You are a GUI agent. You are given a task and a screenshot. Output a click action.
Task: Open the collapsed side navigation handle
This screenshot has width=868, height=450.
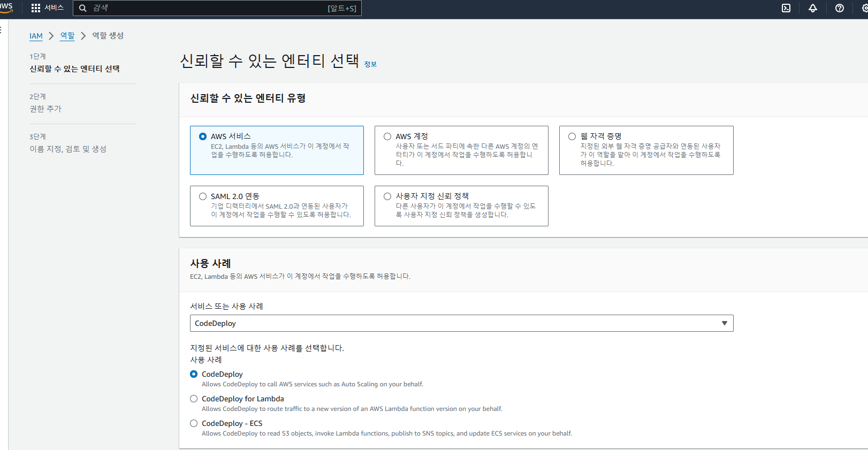click(2, 29)
